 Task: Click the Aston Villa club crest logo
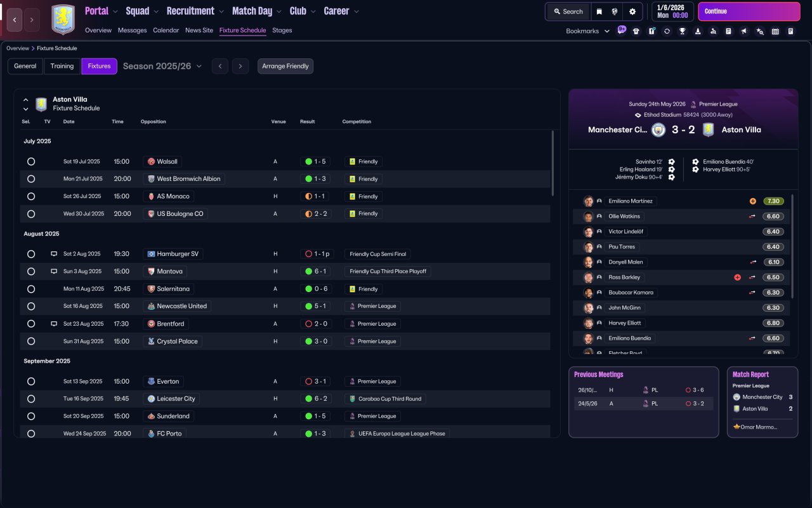pyautogui.click(x=63, y=20)
